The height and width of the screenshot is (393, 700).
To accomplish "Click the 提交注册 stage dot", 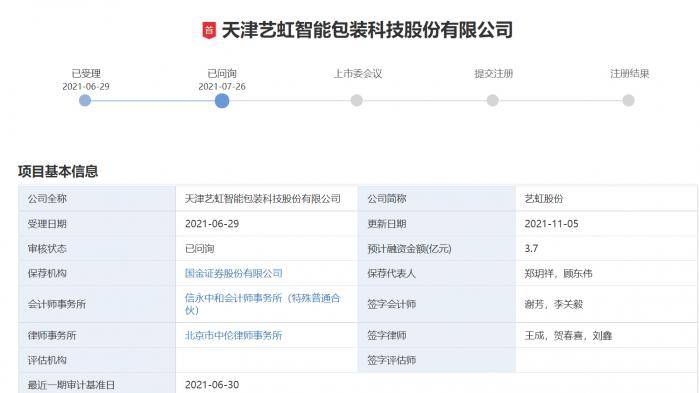I will click(492, 100).
